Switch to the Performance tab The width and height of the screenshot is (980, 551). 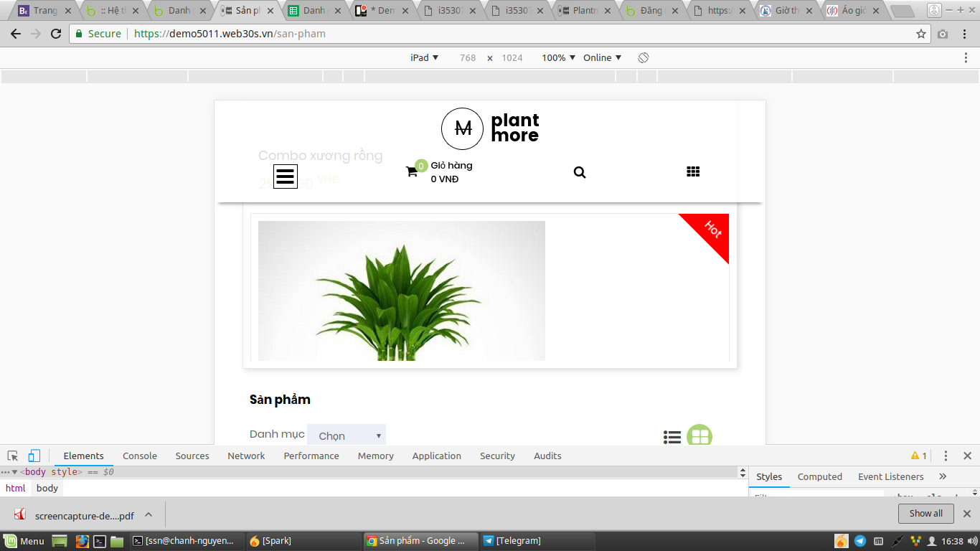click(x=311, y=456)
